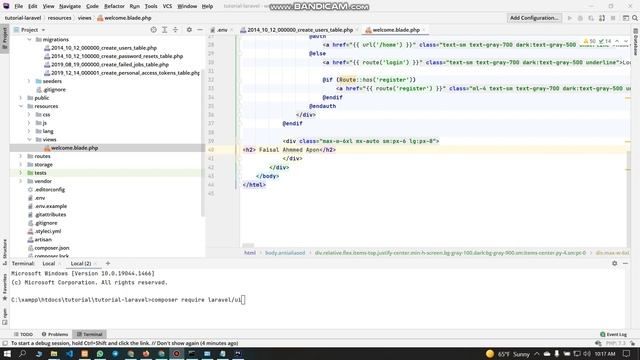The image size is (640, 360).
Task: Click the locate-file target icon in Project panel
Action: click(x=153, y=30)
